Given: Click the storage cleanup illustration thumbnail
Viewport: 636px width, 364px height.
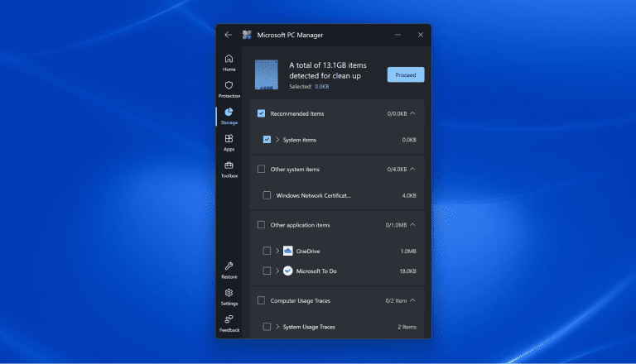Looking at the screenshot, I should (x=267, y=74).
